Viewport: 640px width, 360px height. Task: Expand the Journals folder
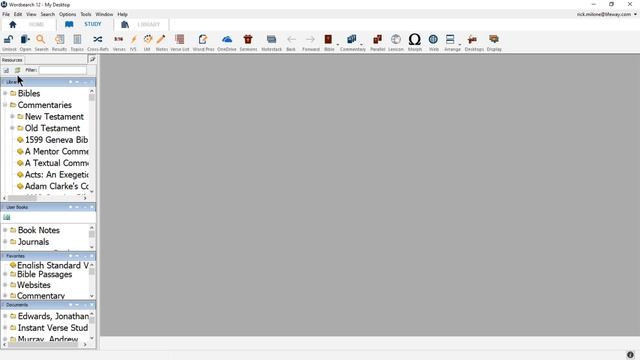coord(5,242)
